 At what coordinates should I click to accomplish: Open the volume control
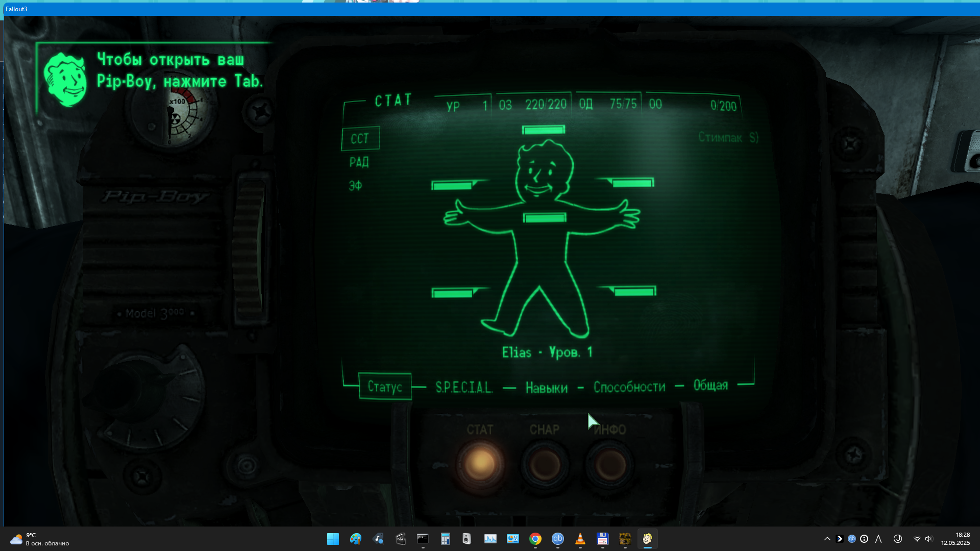928,539
